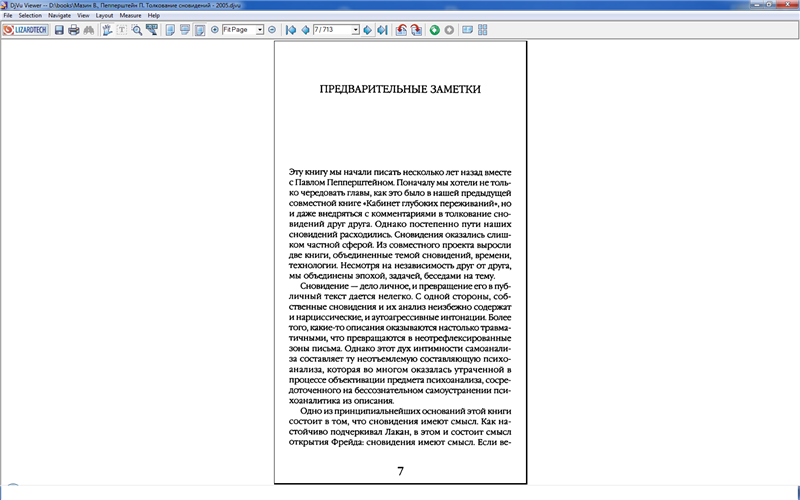
Task: Go to the first page
Action: pos(291,30)
